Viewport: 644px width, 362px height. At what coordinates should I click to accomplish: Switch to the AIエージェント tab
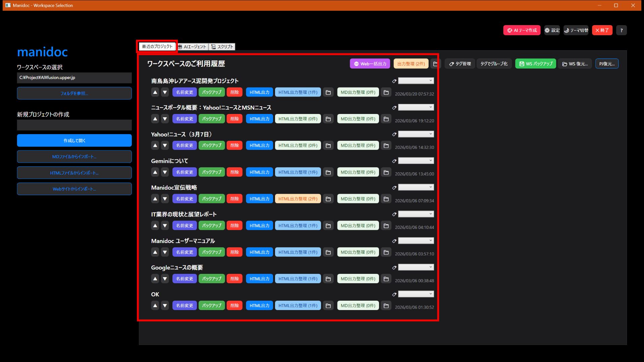192,47
